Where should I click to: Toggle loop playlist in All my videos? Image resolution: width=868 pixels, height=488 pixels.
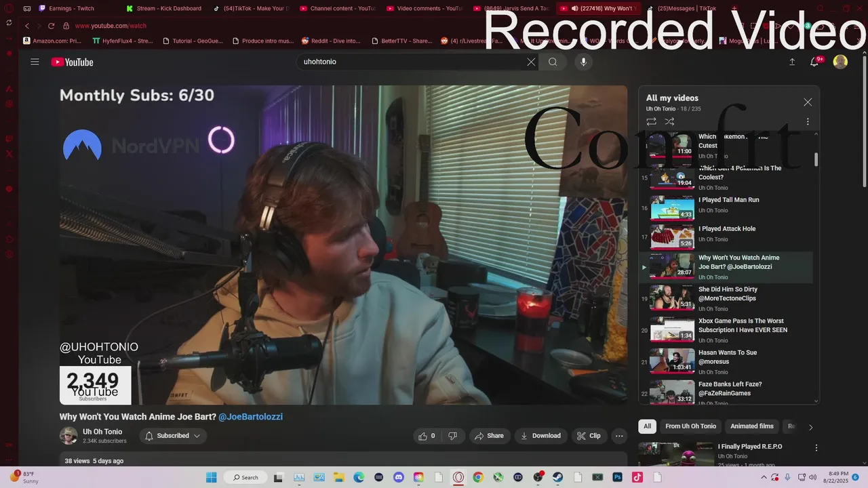pos(651,122)
